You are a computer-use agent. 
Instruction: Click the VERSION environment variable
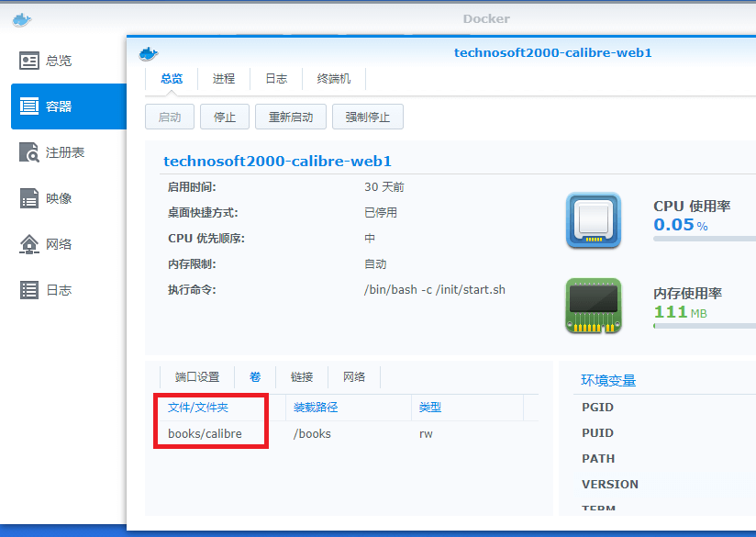(x=610, y=484)
